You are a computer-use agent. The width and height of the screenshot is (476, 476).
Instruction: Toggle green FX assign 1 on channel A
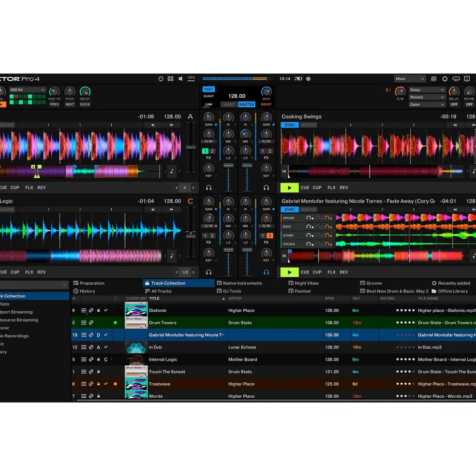click(205, 151)
